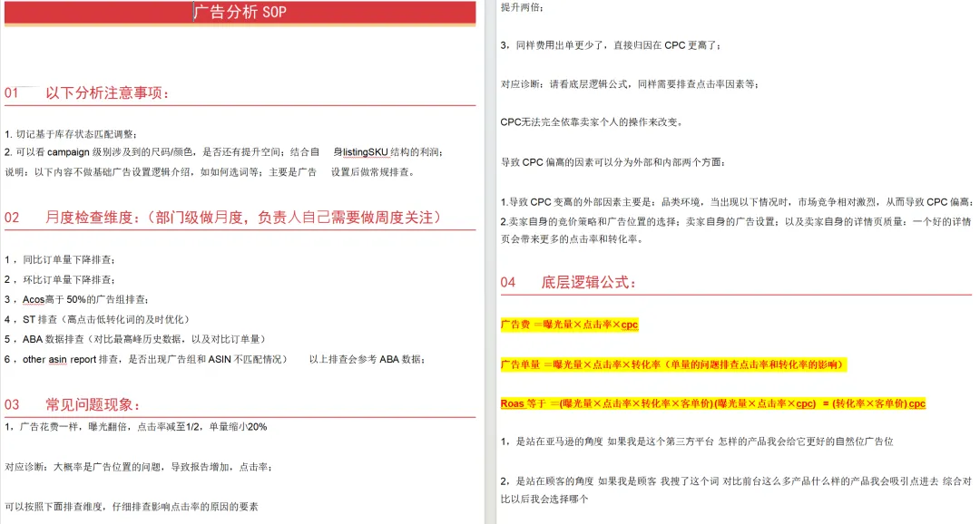Click line '1.导致 CPC 变高的外部因素主要是'
Image resolution: width=980 pixels, height=524 pixels.
tap(737, 202)
